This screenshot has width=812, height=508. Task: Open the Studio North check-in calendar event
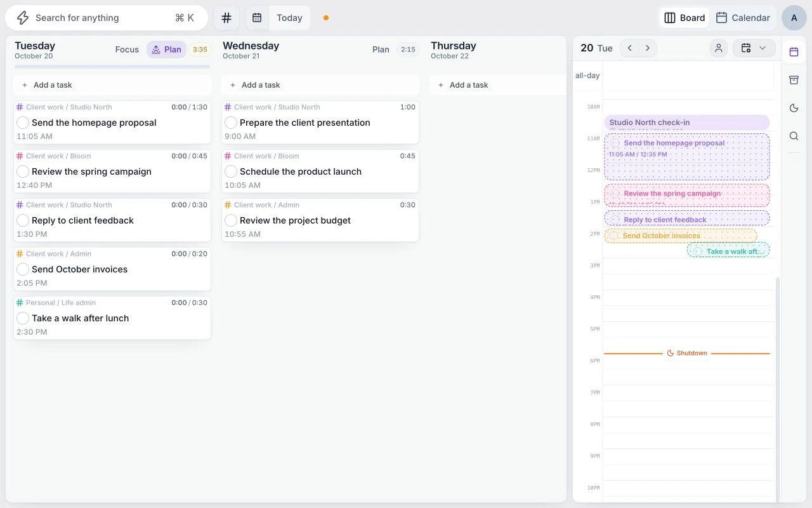[x=687, y=123]
